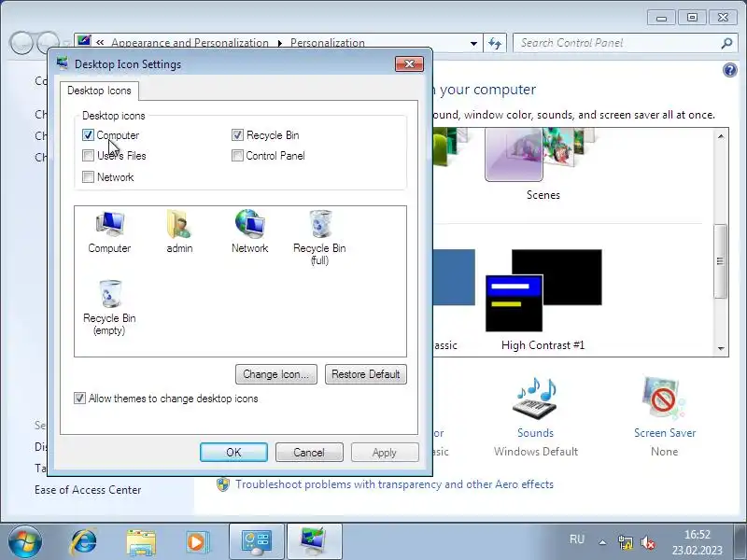
Task: Open the address bar history dropdown arrow
Action: [473, 43]
